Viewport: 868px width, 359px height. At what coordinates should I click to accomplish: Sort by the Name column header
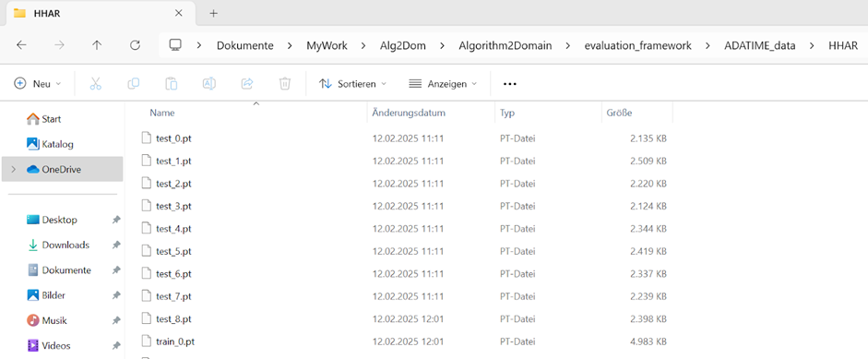162,113
